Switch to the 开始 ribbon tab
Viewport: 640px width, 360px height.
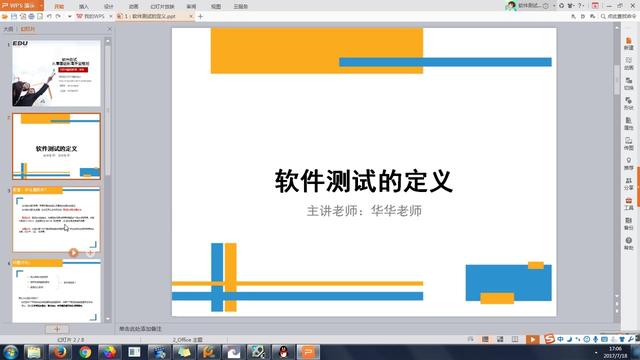[x=59, y=7]
